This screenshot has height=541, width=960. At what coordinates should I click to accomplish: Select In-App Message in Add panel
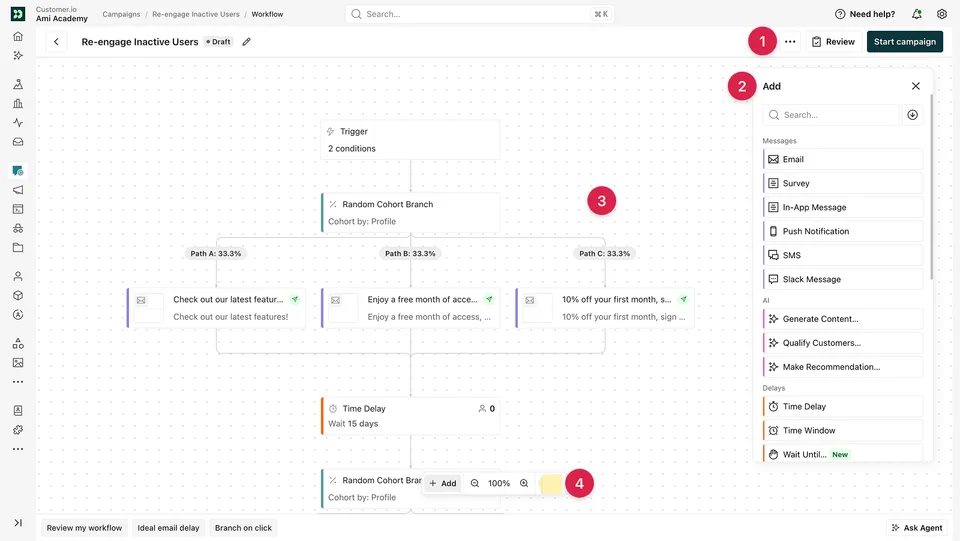842,207
